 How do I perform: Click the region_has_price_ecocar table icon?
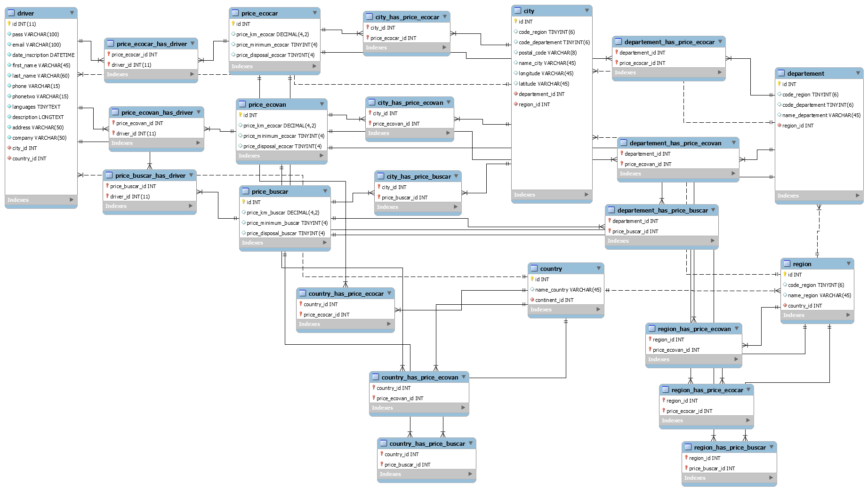coord(666,390)
